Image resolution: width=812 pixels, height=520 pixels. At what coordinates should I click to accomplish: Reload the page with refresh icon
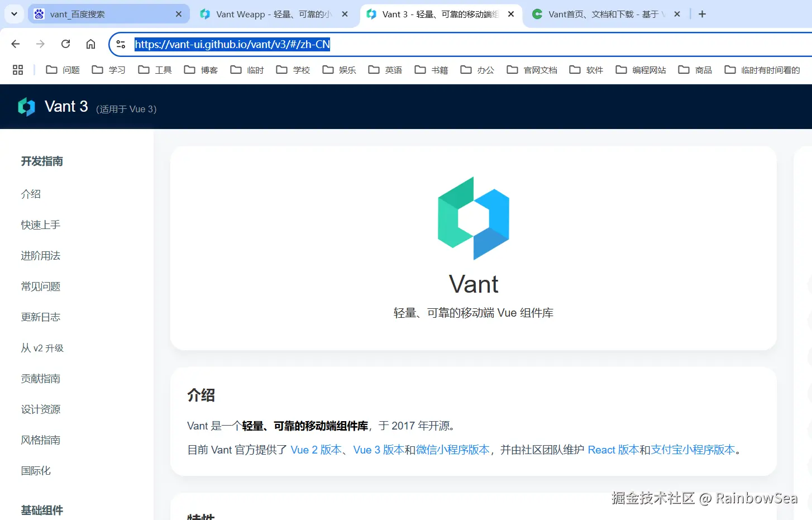click(65, 44)
